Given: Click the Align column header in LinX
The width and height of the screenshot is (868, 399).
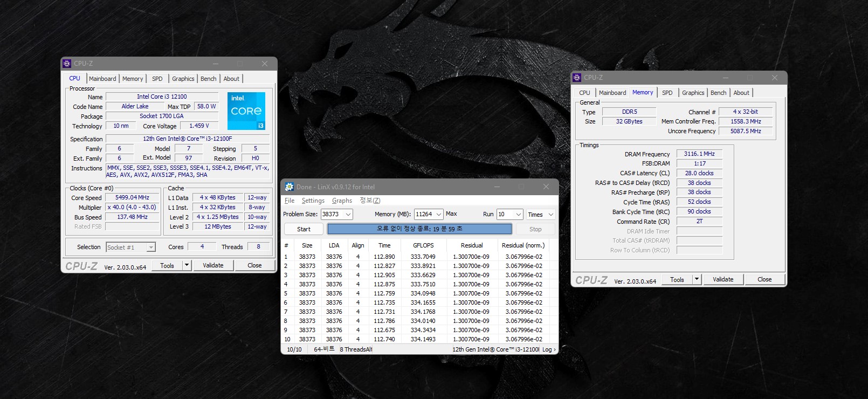Looking at the screenshot, I should (358, 245).
